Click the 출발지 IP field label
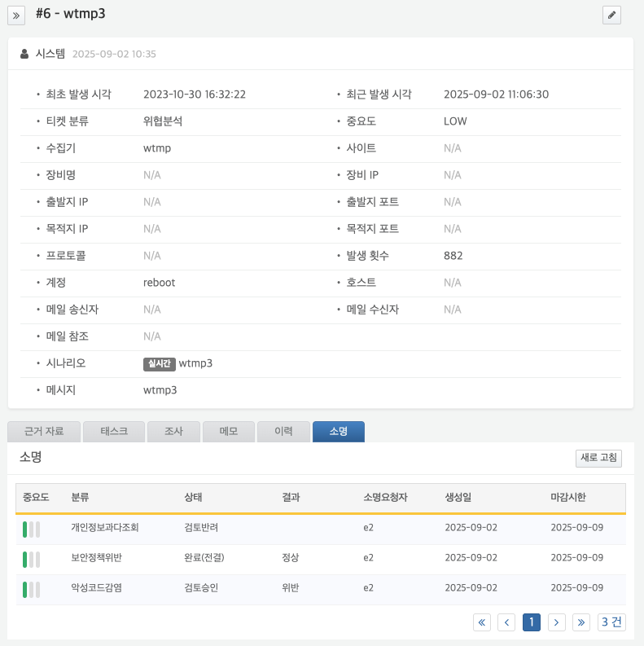Image resolution: width=644 pixels, height=646 pixels. point(67,202)
